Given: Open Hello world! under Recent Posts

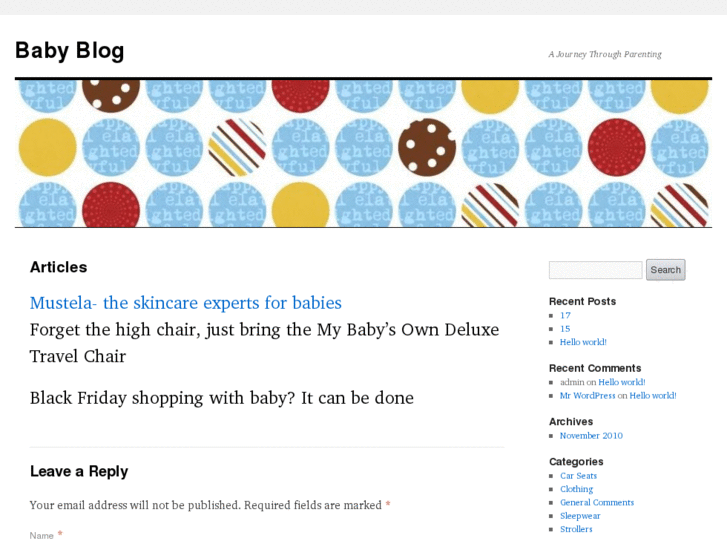Looking at the screenshot, I should click(x=583, y=342).
